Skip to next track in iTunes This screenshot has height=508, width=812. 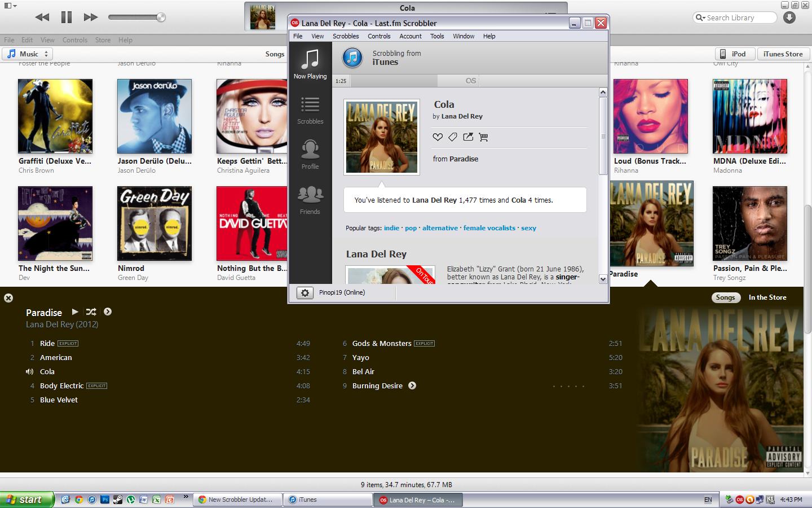(91, 17)
